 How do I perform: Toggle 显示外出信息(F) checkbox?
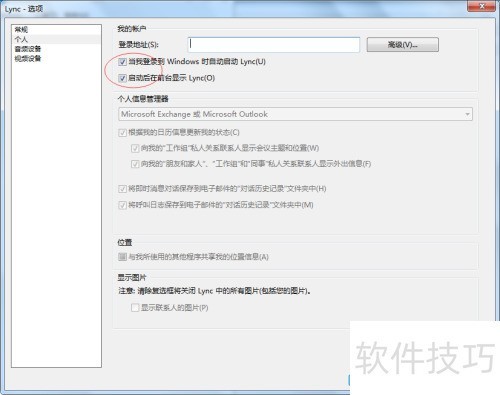coord(135,164)
